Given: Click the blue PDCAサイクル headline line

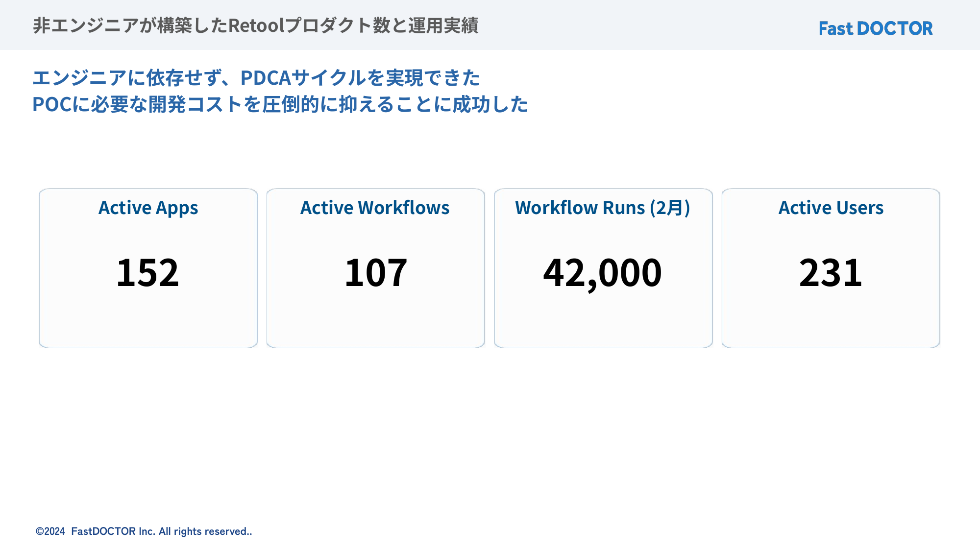Looking at the screenshot, I should click(256, 77).
